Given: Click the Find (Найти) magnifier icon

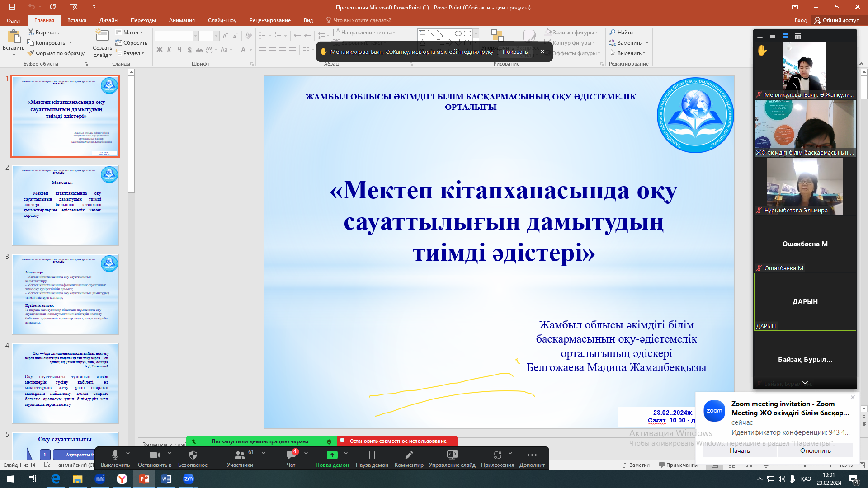Looking at the screenshot, I should [x=613, y=32].
